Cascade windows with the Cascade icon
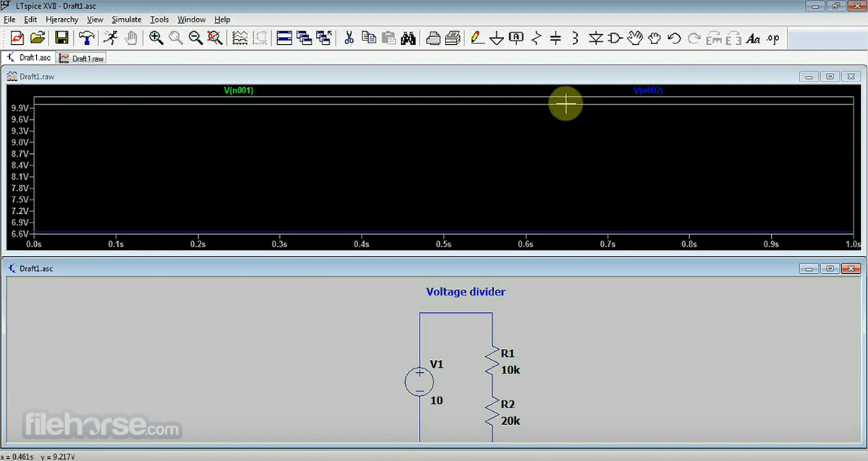Screen dimensions: 868x461 click(305, 38)
